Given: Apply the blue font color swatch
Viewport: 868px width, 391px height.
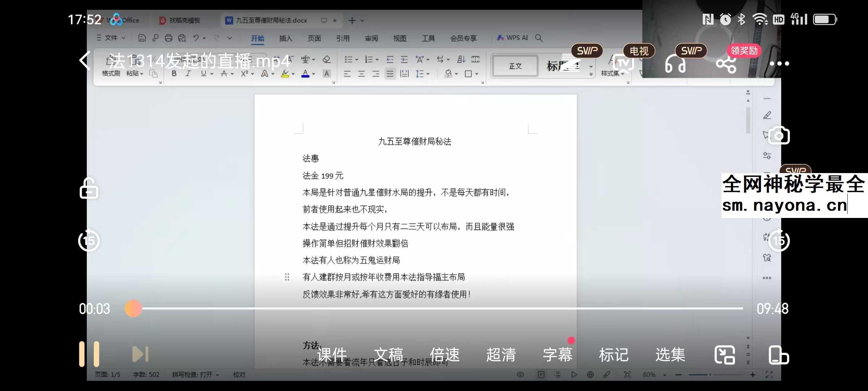Looking at the screenshot, I should coord(305,74).
